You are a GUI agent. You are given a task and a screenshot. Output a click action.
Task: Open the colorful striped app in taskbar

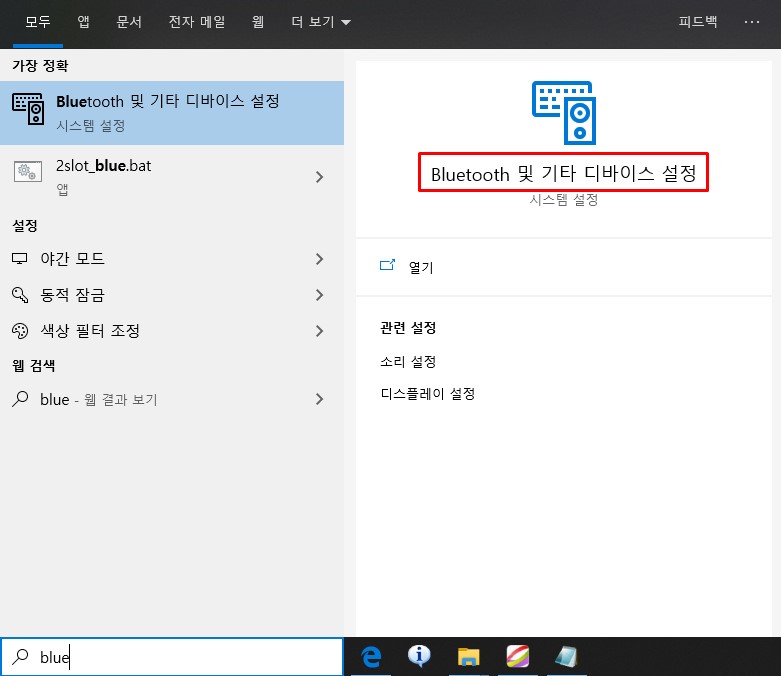(x=518, y=657)
